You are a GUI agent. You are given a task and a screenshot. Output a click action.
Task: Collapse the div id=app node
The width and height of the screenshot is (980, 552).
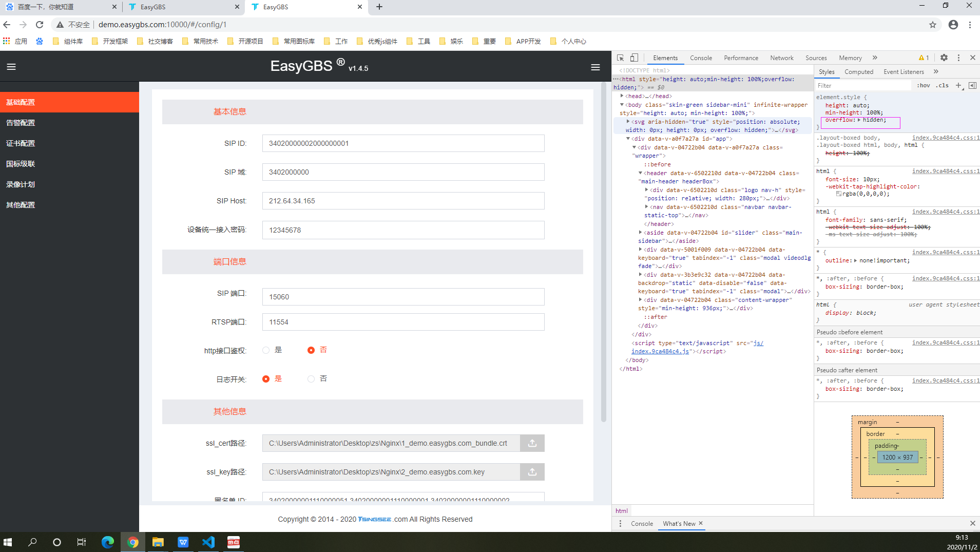(x=628, y=139)
